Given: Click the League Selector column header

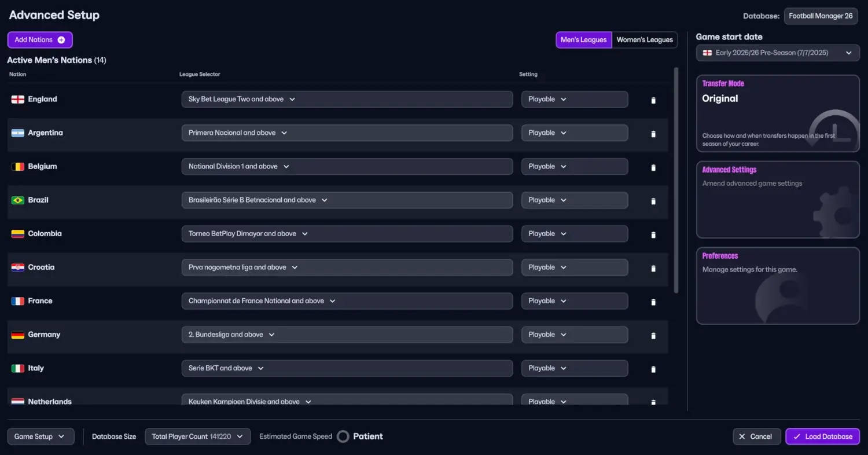Looking at the screenshot, I should [200, 74].
